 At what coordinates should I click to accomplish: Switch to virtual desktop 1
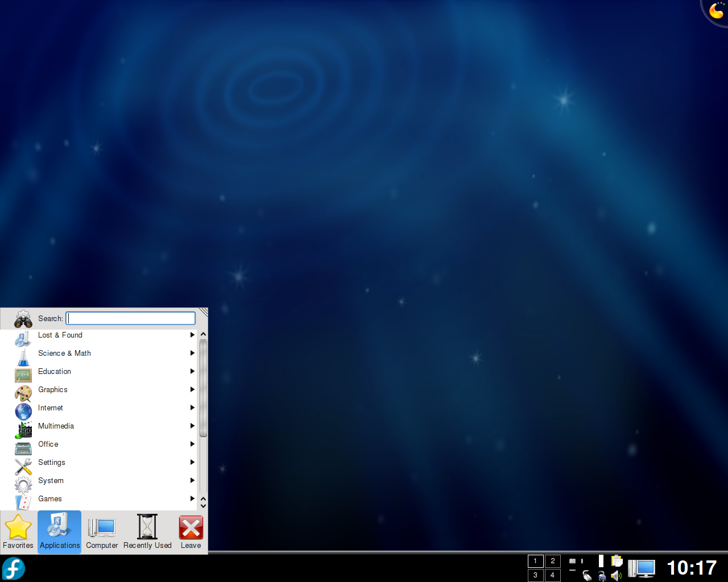[535, 561]
